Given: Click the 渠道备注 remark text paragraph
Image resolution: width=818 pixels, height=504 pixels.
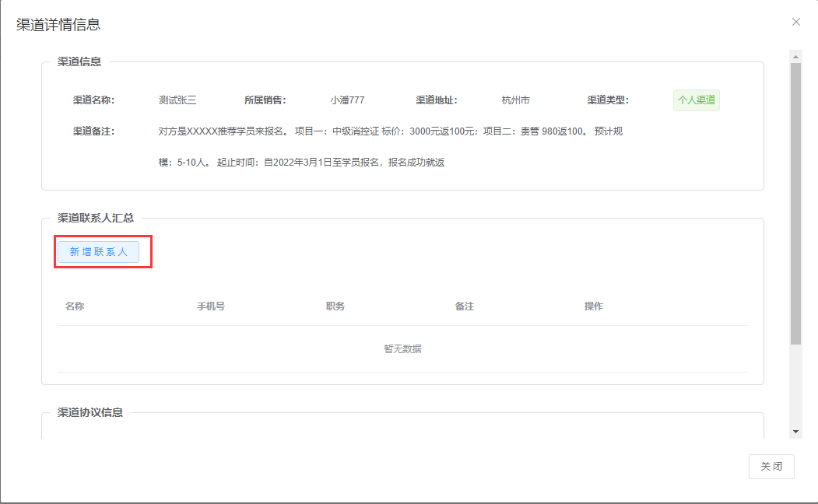Looking at the screenshot, I should (389, 147).
